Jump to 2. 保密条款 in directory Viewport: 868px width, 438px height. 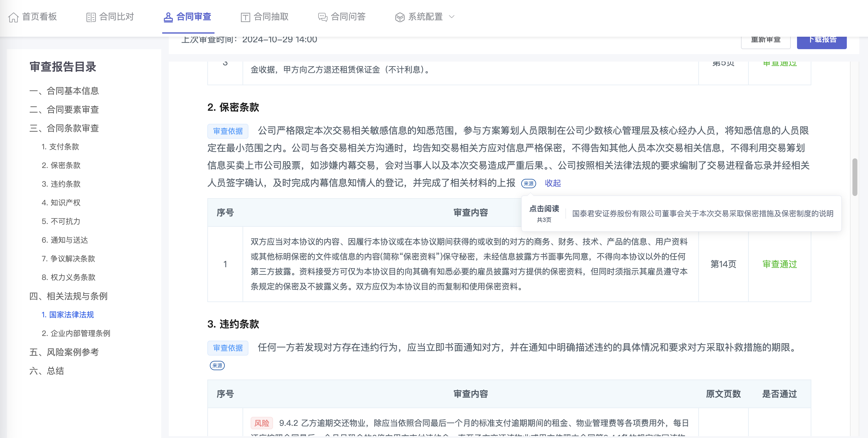tap(61, 165)
